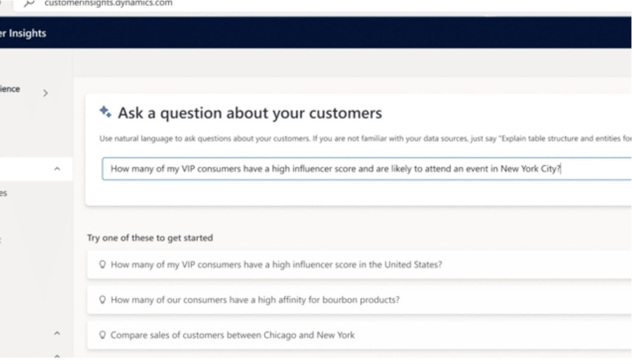632x364 pixels.
Task: Click lightbulb icon for United States suggestion
Action: click(102, 264)
